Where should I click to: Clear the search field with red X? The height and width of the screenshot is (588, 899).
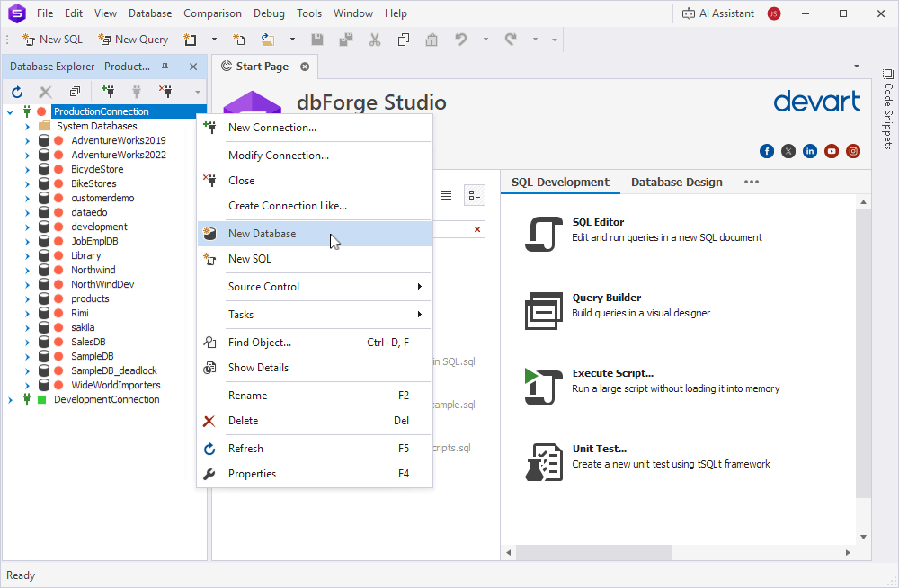pyautogui.click(x=477, y=229)
